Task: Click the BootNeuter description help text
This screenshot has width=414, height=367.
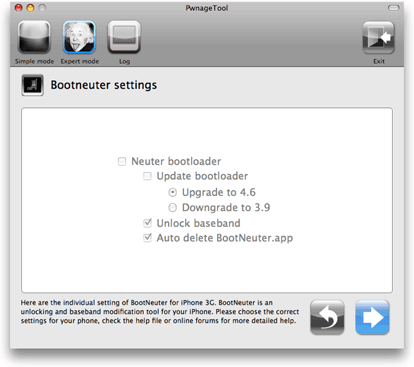Action: click(160, 312)
